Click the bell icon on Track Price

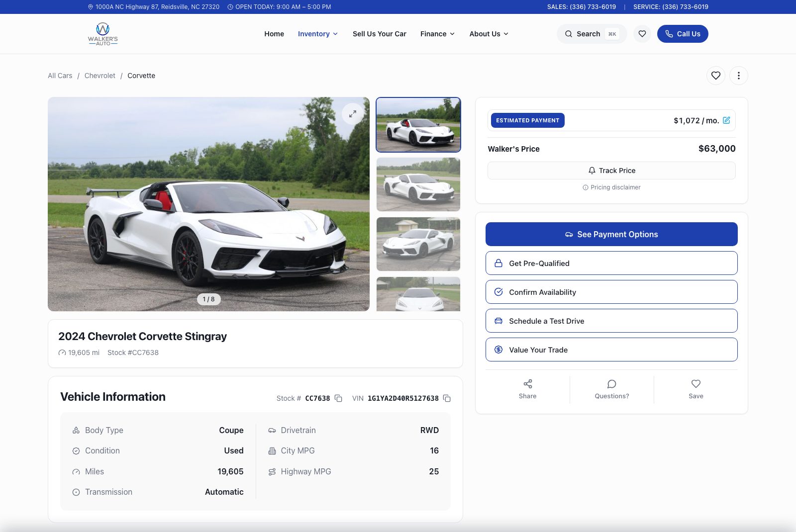[592, 171]
